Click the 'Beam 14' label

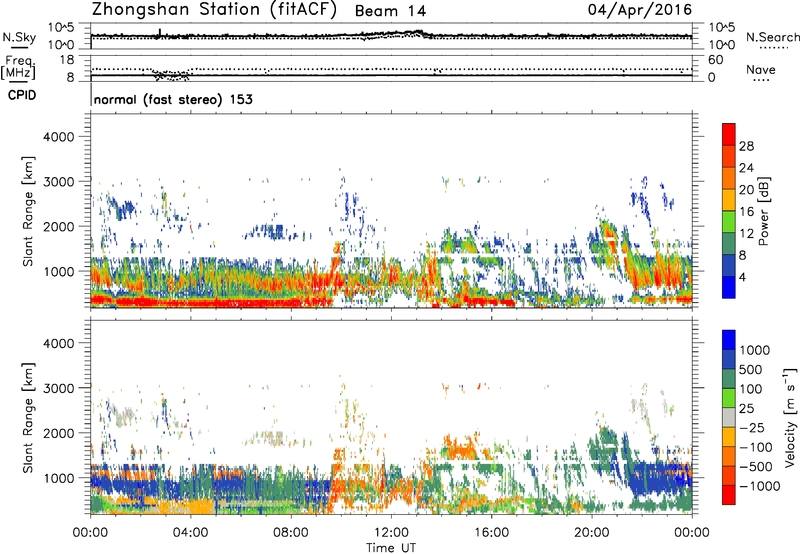click(x=390, y=11)
